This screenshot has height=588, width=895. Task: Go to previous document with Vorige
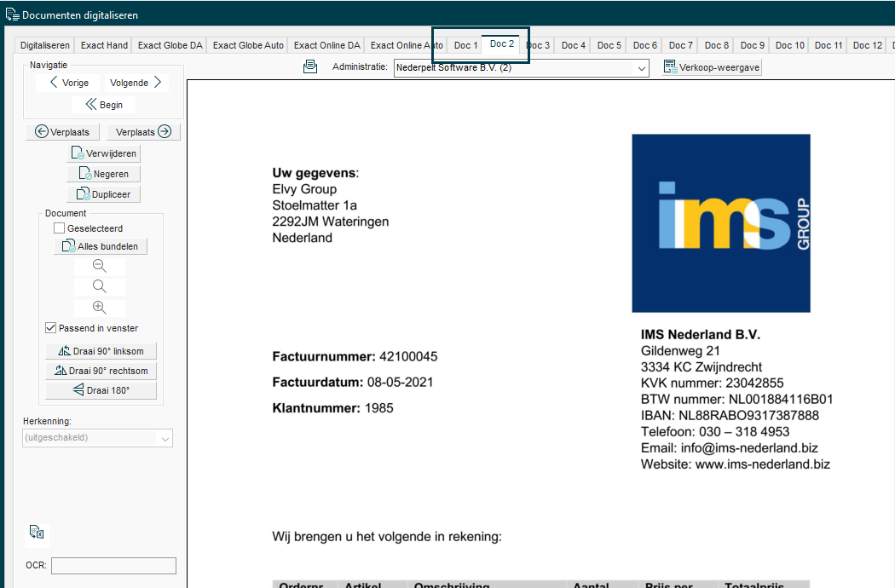click(x=68, y=83)
